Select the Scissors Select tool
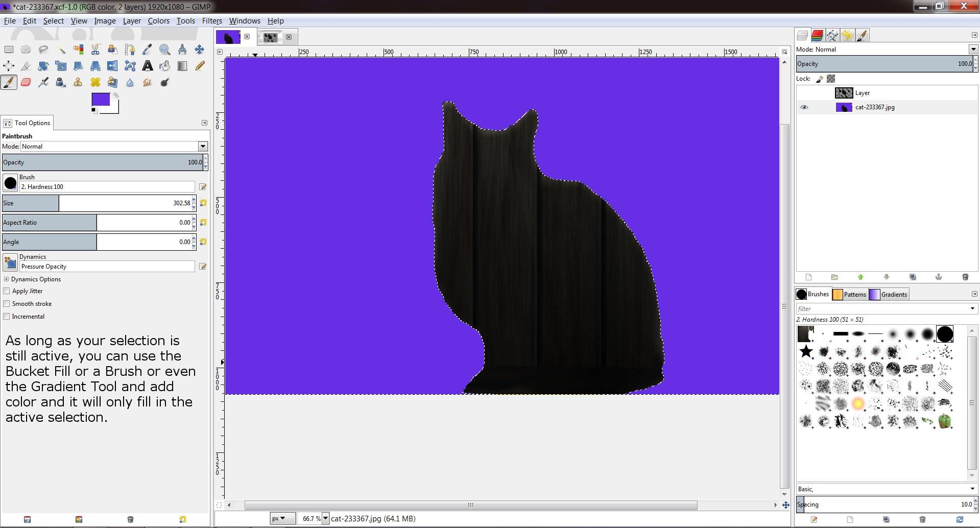This screenshot has height=528, width=980. coord(95,50)
